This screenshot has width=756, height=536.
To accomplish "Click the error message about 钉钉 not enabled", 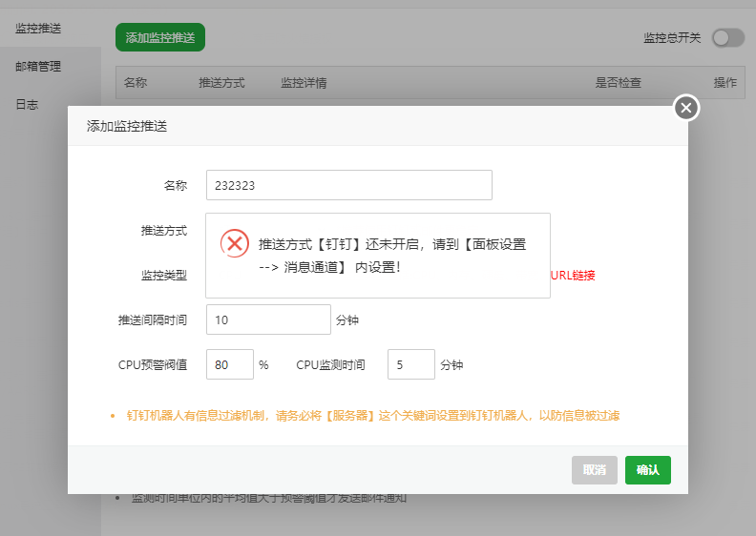I will tap(392, 256).
